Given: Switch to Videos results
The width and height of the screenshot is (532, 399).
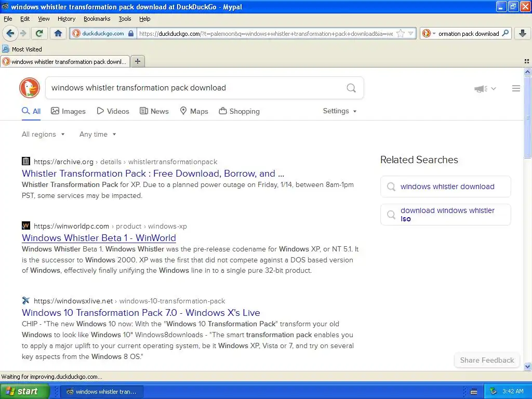Looking at the screenshot, I should coord(113,111).
